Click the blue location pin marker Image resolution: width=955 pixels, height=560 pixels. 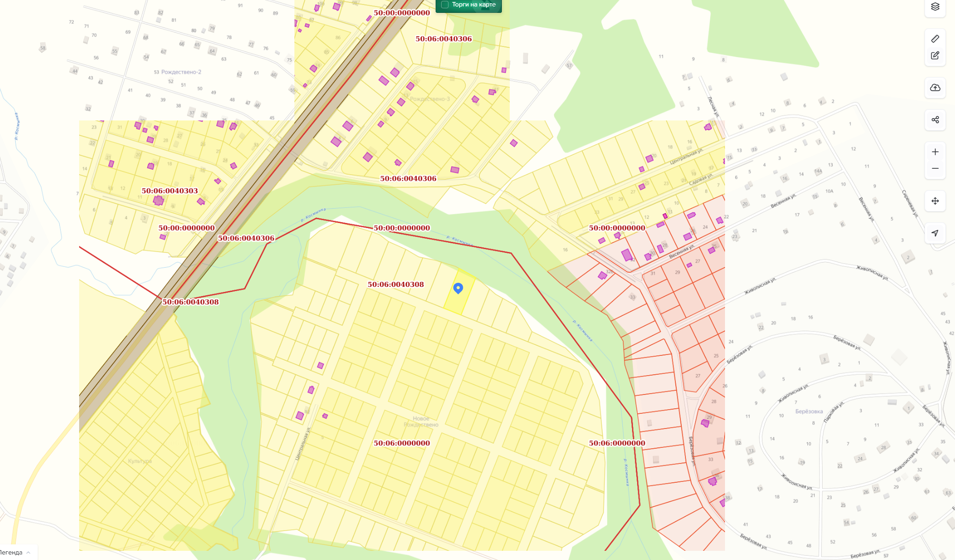(x=458, y=288)
